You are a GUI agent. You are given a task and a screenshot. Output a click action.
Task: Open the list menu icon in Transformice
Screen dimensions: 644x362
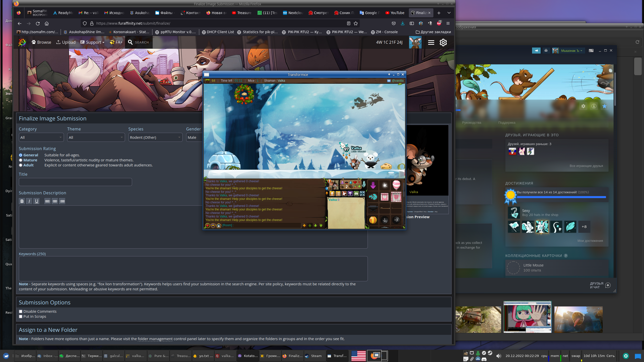338,194
